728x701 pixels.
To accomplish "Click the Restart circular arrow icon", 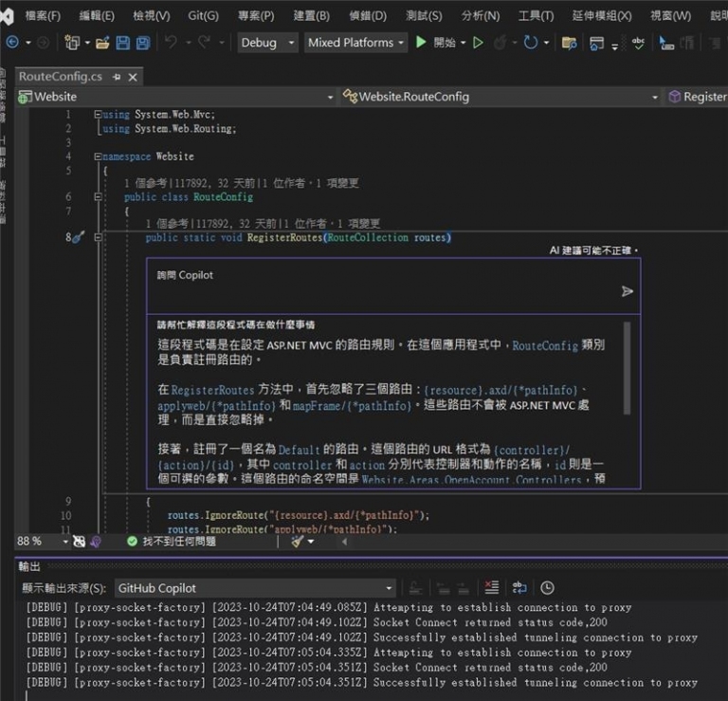I will [530, 43].
